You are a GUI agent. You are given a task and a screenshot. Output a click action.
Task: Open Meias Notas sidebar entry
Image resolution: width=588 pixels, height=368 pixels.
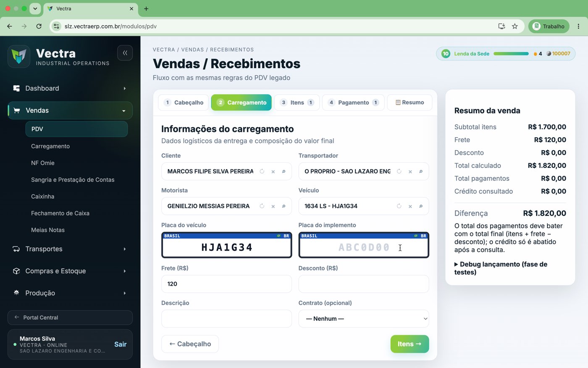click(x=48, y=230)
